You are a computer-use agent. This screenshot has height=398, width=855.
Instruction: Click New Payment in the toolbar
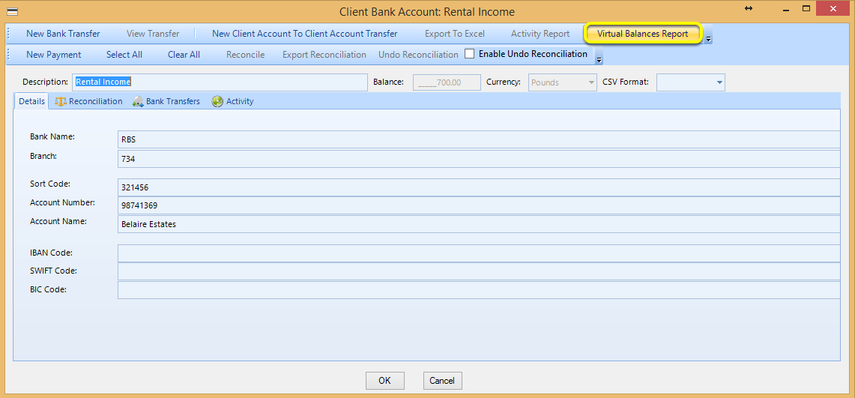53,55
